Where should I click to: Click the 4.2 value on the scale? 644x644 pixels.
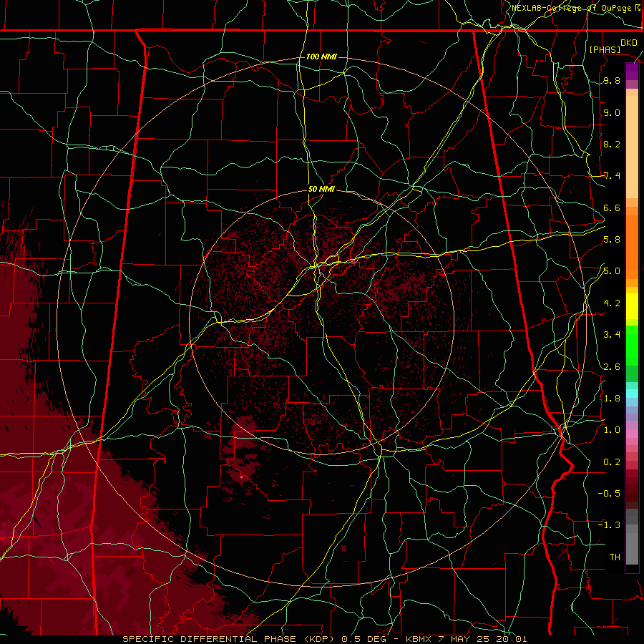point(612,303)
